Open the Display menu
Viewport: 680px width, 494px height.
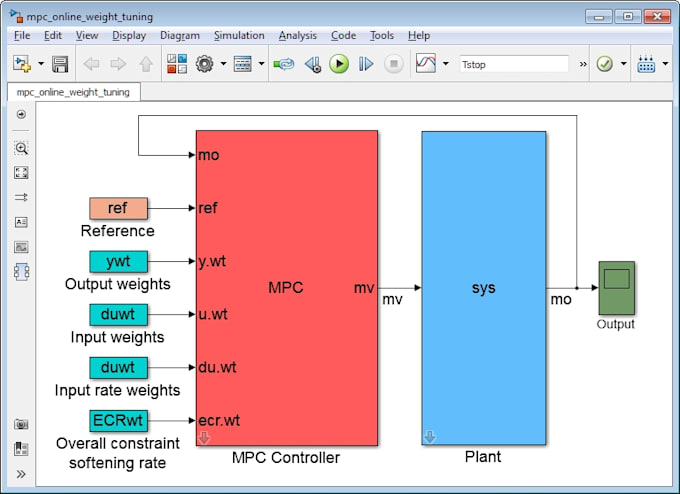[x=129, y=36]
